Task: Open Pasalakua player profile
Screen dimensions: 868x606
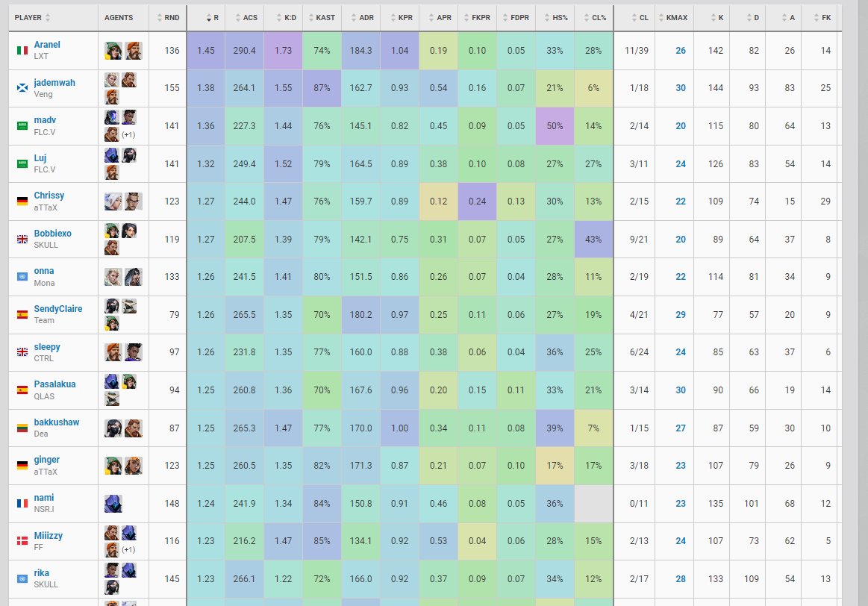Action: pyautogui.click(x=54, y=384)
